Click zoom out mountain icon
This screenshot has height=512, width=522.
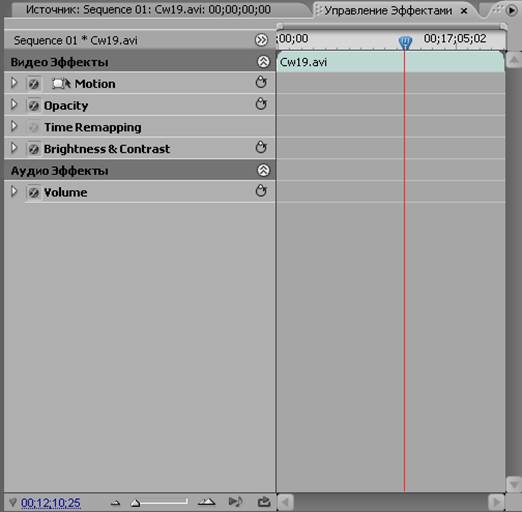115,502
